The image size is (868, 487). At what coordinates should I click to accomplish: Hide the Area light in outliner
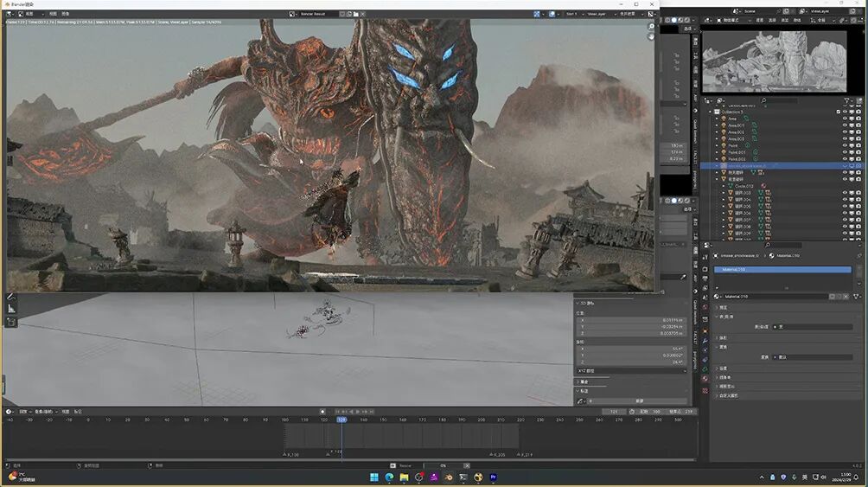[x=846, y=119]
